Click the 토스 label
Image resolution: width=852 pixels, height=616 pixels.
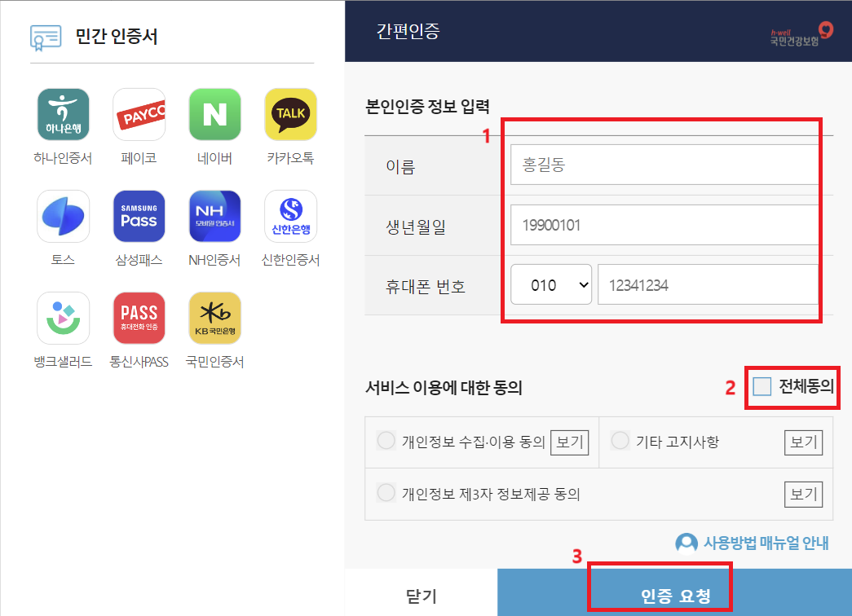coord(63,260)
